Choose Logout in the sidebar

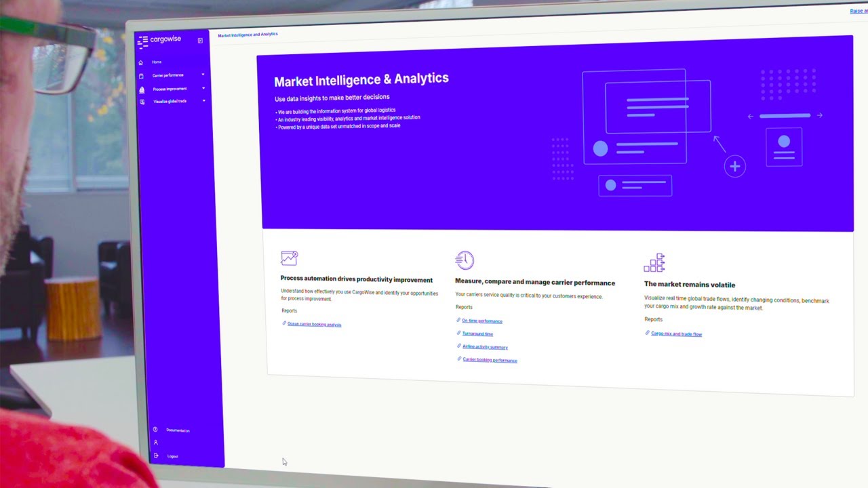[x=173, y=456]
